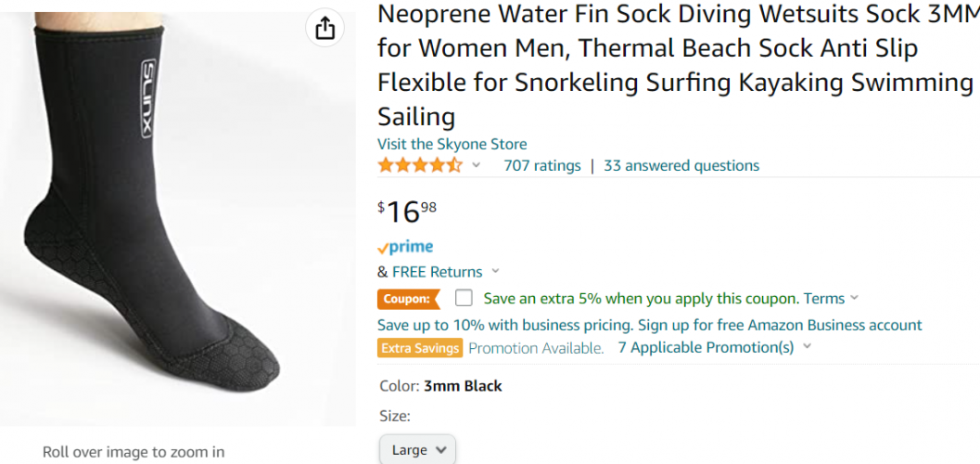Expand the star rating breakdown chevron
The width and height of the screenshot is (980, 464).
tap(477, 166)
